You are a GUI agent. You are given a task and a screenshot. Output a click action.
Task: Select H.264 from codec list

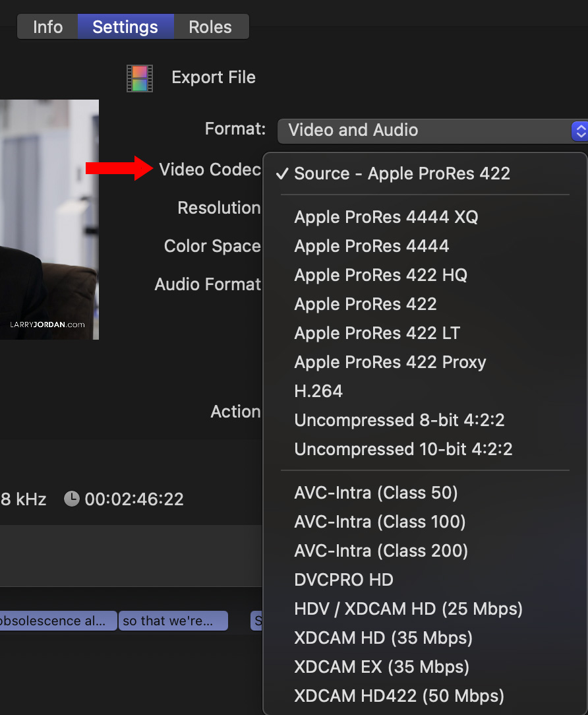(x=318, y=391)
